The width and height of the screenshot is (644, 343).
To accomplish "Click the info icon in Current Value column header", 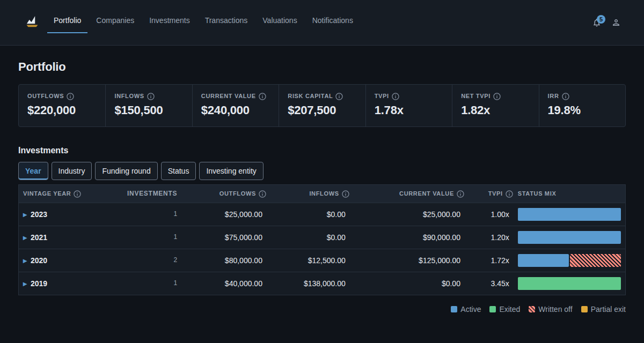I will 460,194.
